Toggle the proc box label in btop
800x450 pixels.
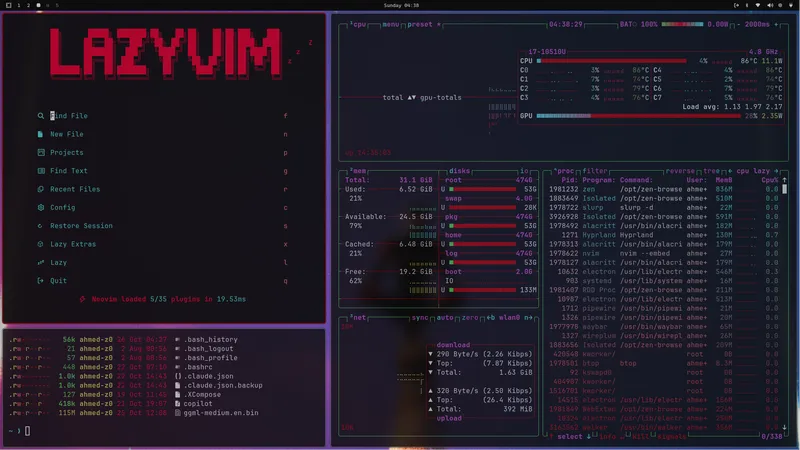point(564,171)
